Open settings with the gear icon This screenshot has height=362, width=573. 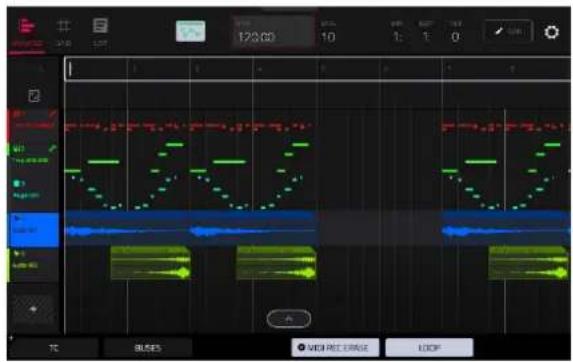point(551,32)
